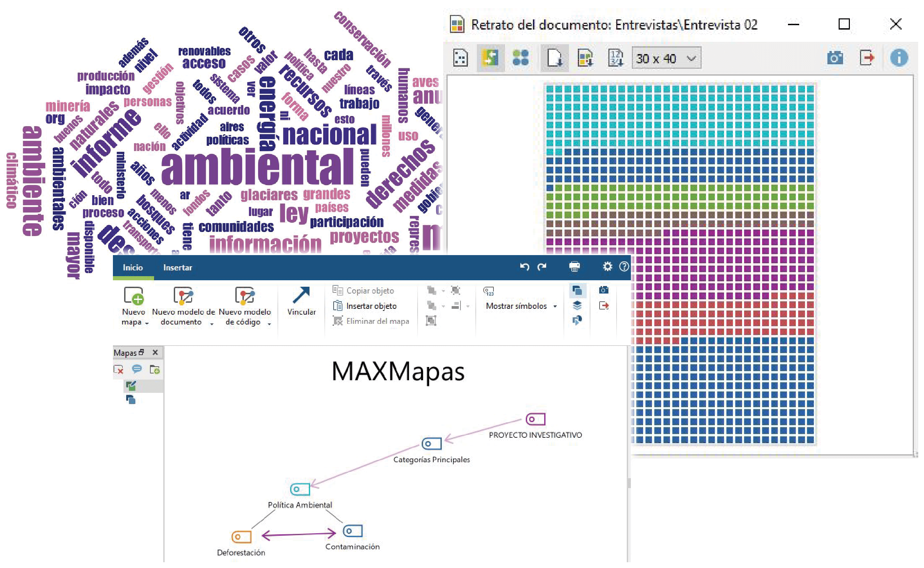Viewport: 924px width, 568px height.
Task: Click the layers stack icon in the ribbon
Action: [577, 305]
